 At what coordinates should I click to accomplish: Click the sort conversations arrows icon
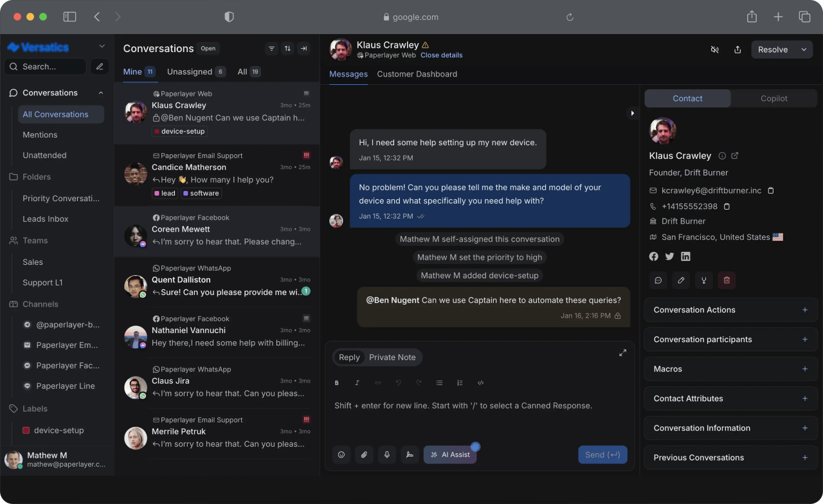pyautogui.click(x=287, y=48)
